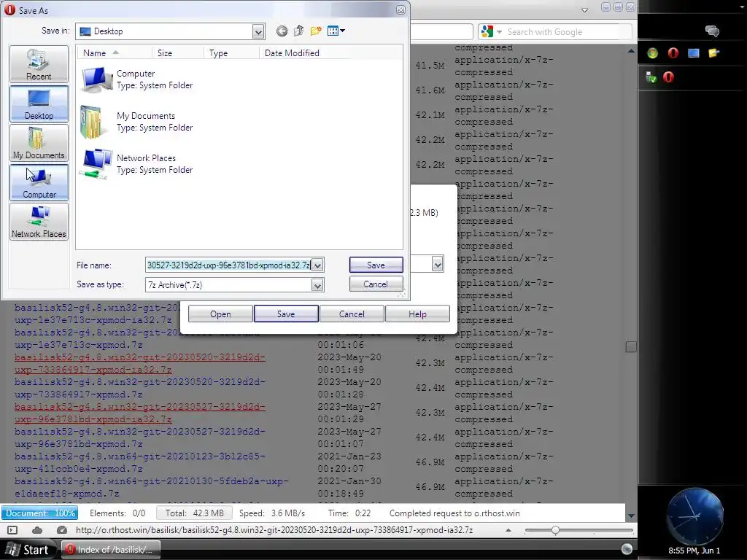Click the Opera Turbo speedometer icon
The image size is (747, 560).
click(62, 530)
